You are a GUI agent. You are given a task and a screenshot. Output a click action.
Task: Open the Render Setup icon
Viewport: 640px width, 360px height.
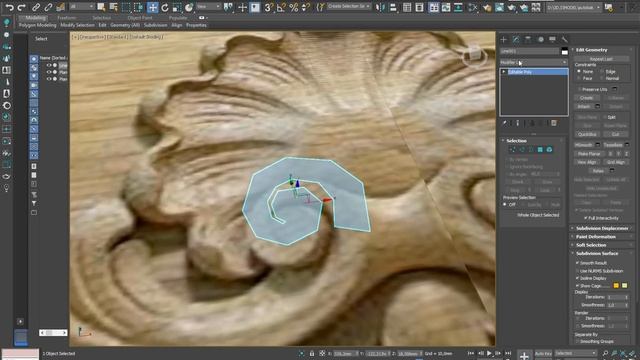point(499,7)
